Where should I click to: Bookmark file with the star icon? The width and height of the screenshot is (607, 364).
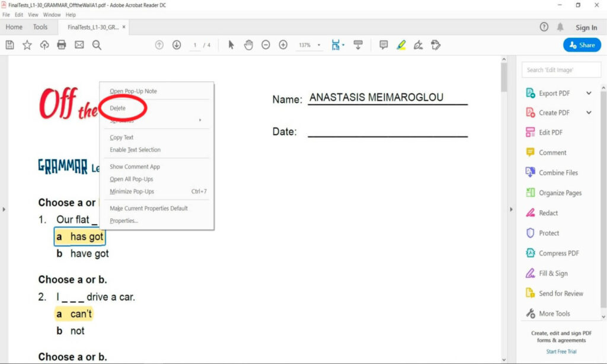point(27,45)
